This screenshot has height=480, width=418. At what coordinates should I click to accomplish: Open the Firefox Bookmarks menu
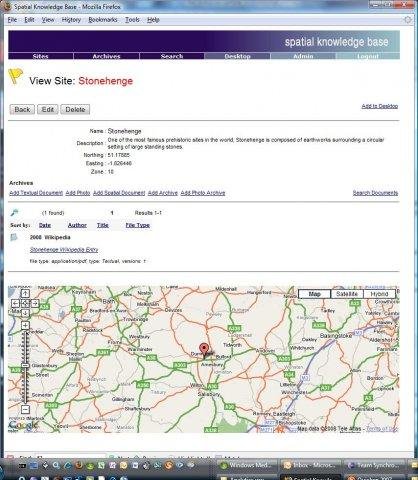103,20
